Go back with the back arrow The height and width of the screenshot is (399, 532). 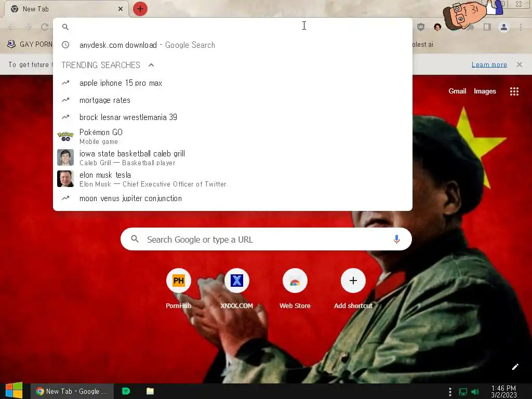click(11, 27)
